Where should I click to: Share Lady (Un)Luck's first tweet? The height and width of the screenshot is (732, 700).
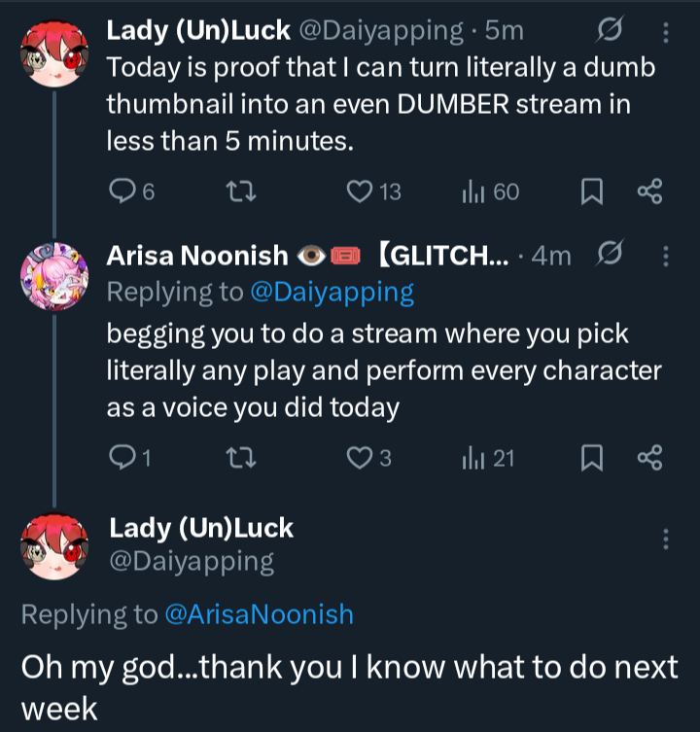tap(648, 192)
